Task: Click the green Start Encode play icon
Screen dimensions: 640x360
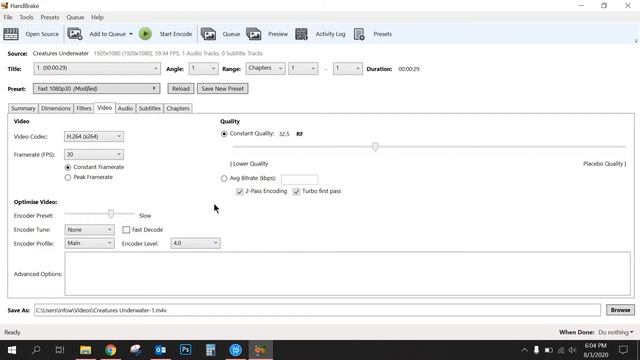Action: pyautogui.click(x=145, y=34)
